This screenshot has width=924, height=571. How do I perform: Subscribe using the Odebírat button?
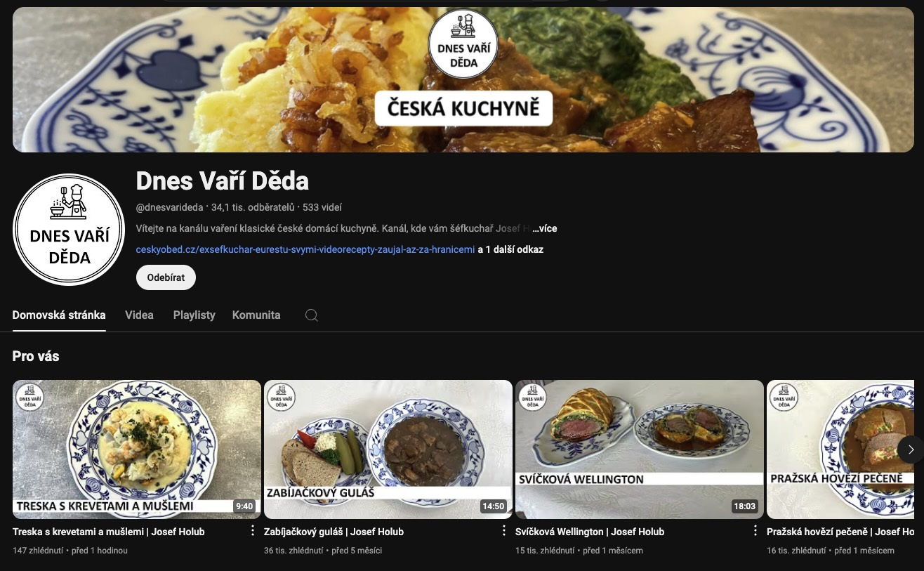[x=166, y=277]
